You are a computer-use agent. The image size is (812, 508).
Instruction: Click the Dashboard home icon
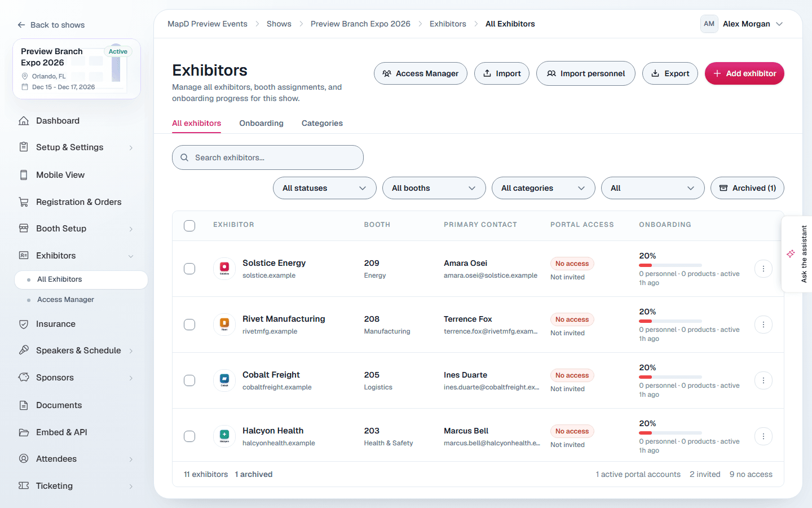coord(24,121)
